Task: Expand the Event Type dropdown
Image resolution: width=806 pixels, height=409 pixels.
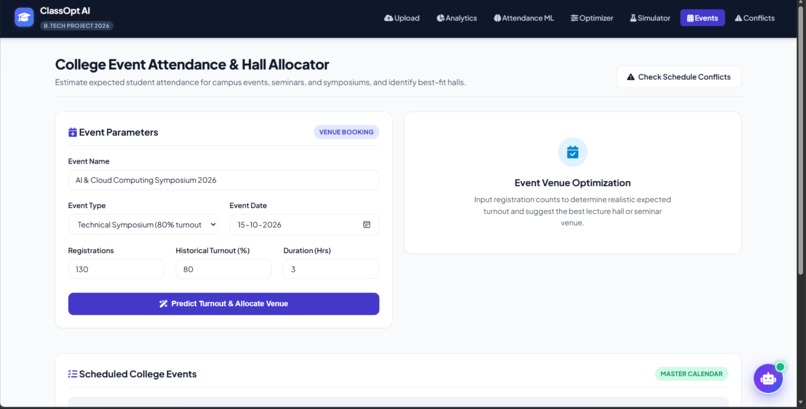Action: coord(143,225)
